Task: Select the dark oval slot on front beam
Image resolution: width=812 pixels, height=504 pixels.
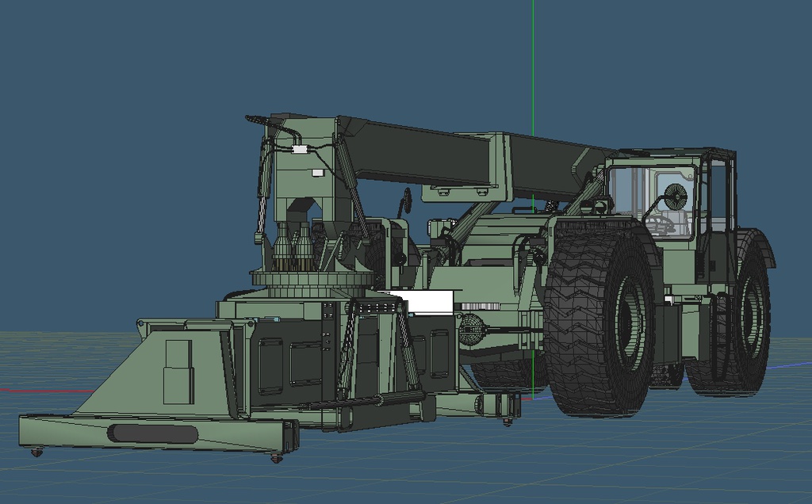Action: [152, 433]
